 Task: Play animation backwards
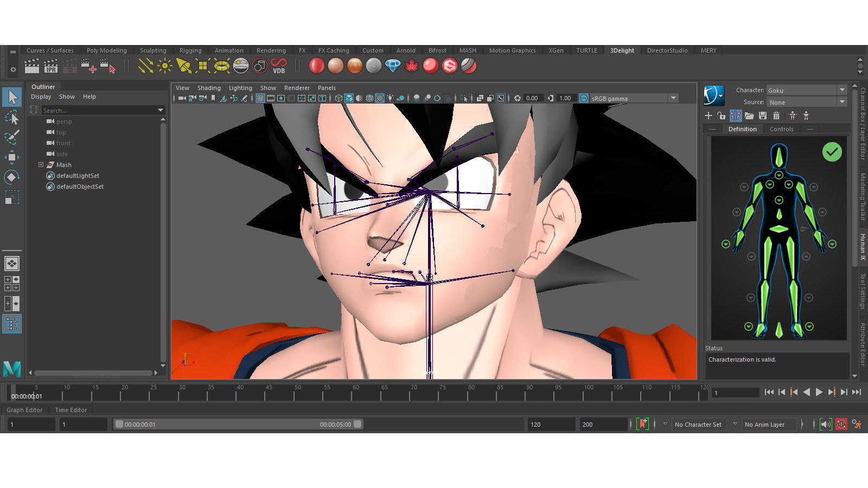[x=807, y=392]
